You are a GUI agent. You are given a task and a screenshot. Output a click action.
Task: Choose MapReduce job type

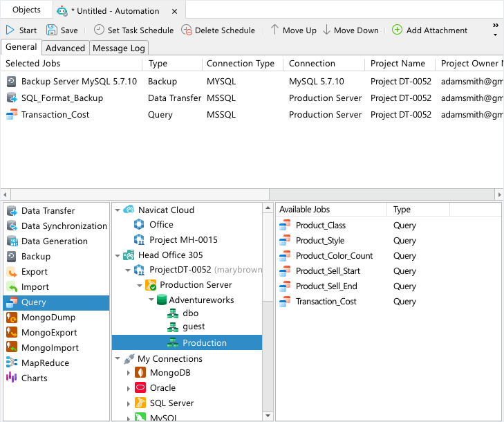pos(56,363)
